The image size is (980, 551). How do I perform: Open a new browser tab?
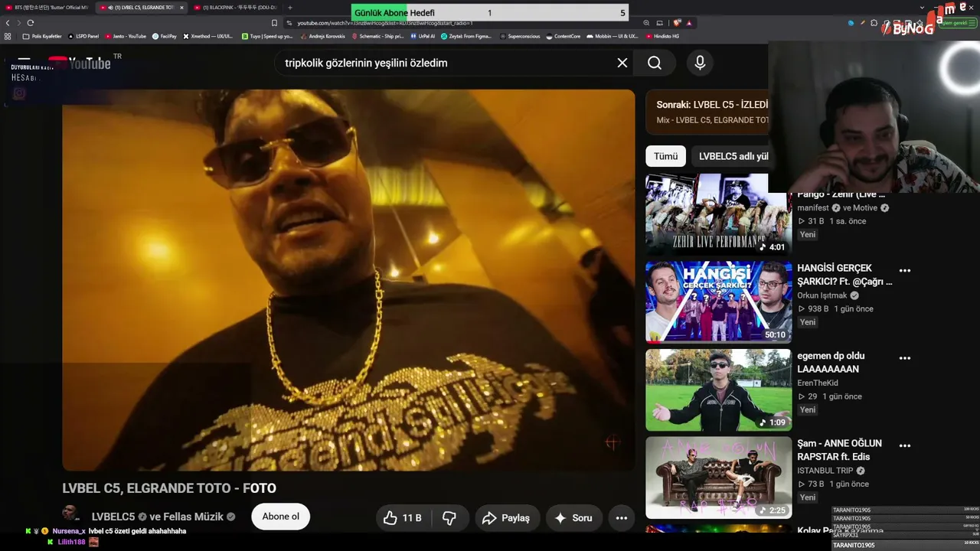point(289,8)
